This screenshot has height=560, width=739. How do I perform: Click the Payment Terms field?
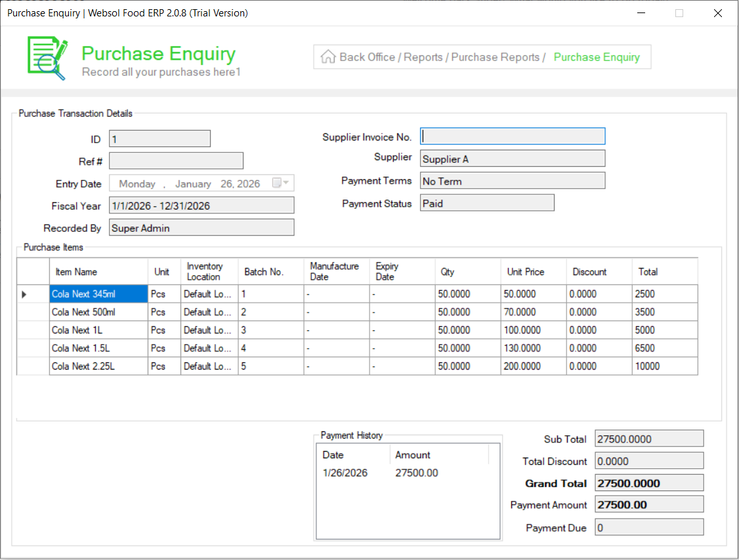point(513,181)
